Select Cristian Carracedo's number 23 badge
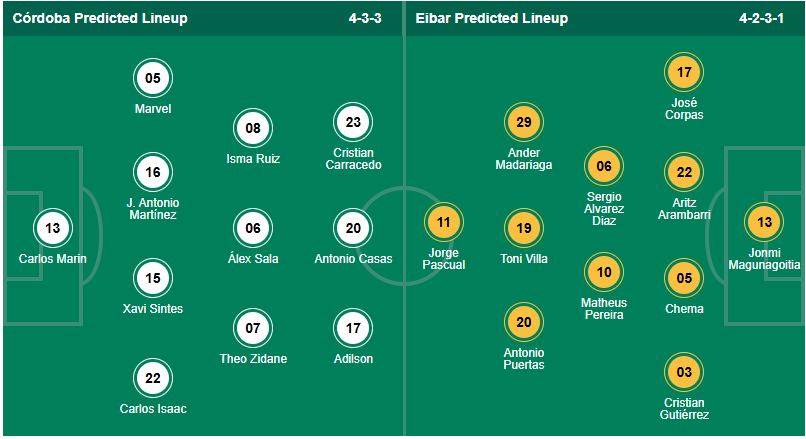This screenshot has height=439, width=806. tap(353, 123)
